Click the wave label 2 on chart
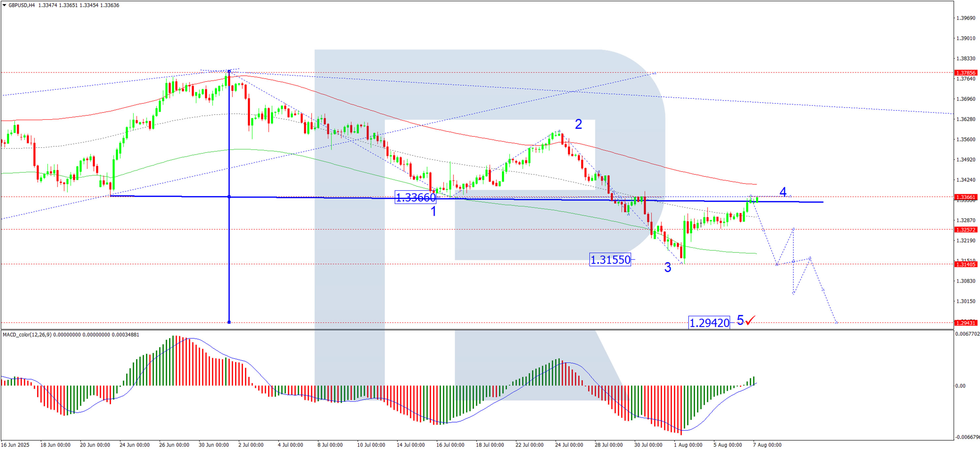Viewport: 980px width, 450px height. (578, 124)
